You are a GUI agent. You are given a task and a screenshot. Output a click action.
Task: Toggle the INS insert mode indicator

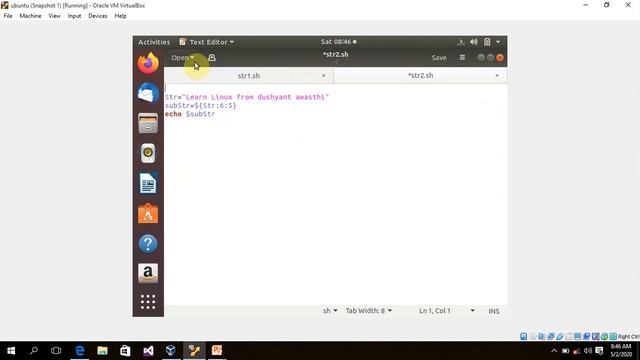coord(494,311)
